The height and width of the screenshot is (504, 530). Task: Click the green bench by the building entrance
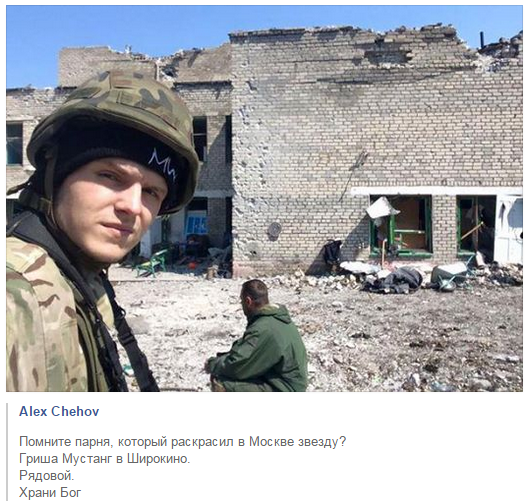point(151,263)
